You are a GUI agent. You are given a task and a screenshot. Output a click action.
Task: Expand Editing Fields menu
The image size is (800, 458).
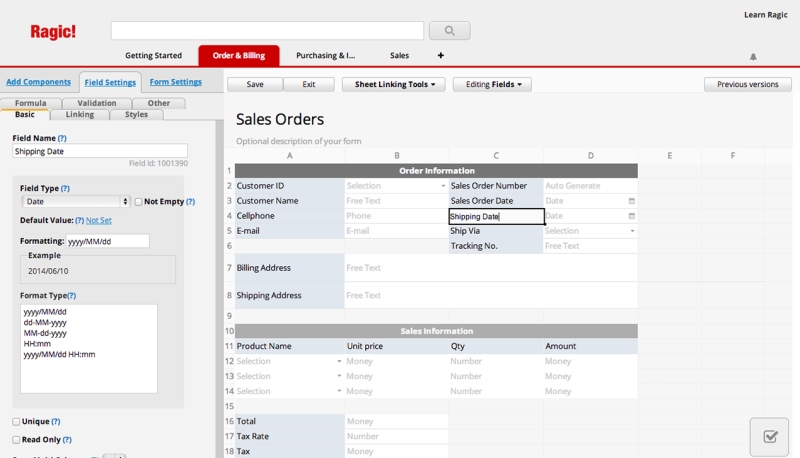coord(492,84)
